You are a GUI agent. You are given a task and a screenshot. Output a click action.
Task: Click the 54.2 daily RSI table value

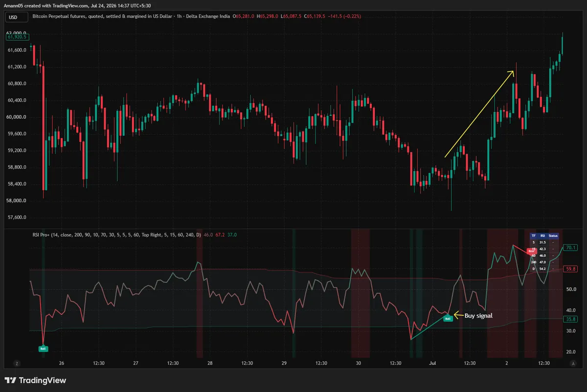542,269
